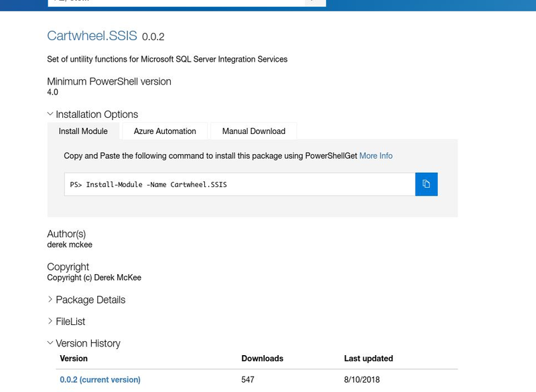Select the author name derek mckee

coord(70,245)
